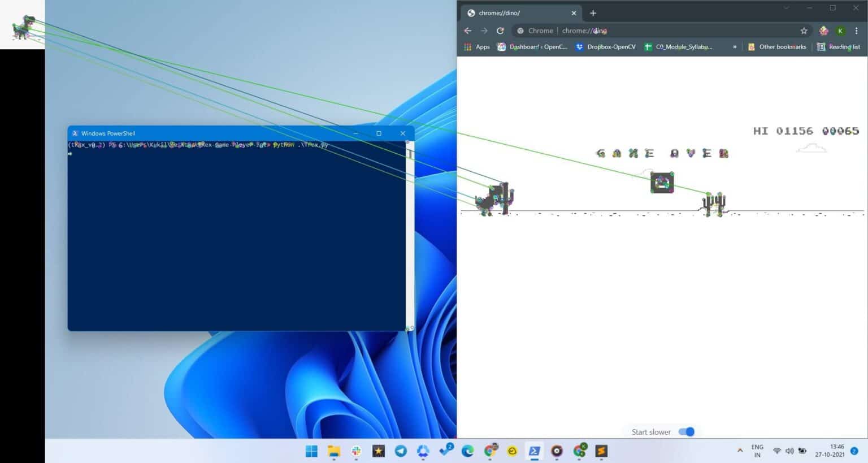
Task: Show hidden system tray icons
Action: click(x=740, y=451)
